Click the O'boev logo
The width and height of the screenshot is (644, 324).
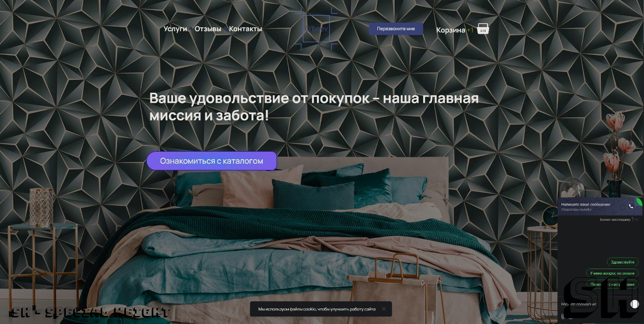pyautogui.click(x=316, y=29)
